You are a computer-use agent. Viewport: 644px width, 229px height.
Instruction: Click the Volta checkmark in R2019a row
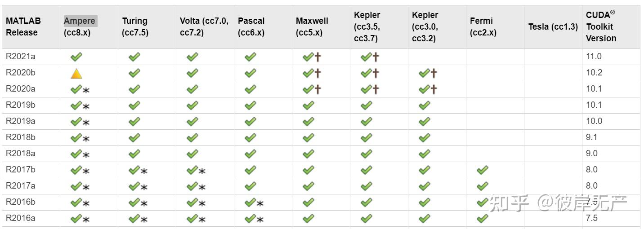[192, 121]
